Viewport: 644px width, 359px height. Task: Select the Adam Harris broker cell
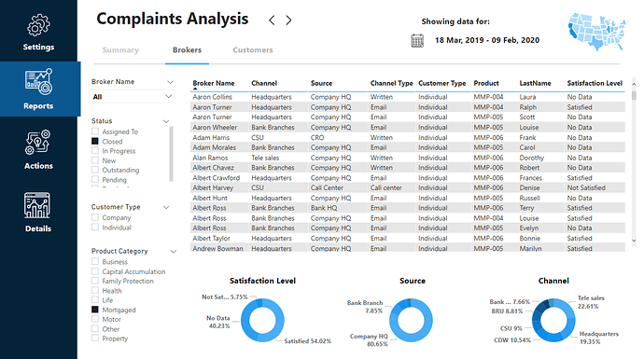211,138
